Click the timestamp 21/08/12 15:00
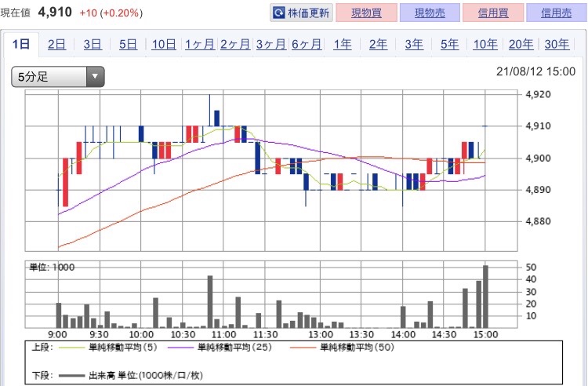Screen dimensions: 588x386 coord(536,71)
